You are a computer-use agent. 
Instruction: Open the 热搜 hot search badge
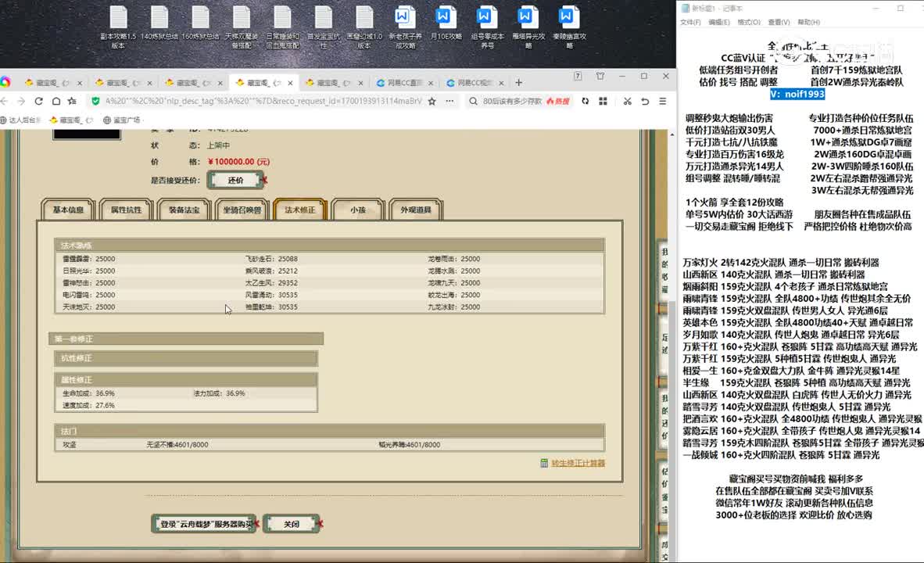tap(558, 102)
